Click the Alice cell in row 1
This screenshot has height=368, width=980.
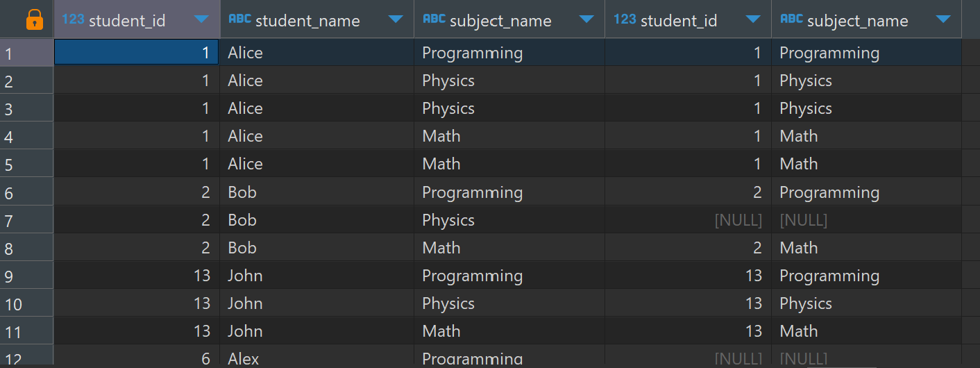317,53
